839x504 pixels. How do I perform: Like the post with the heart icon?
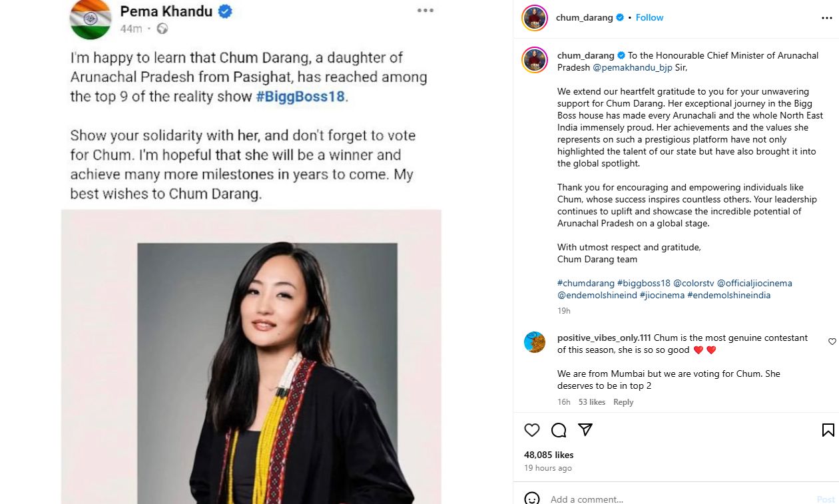(x=531, y=430)
